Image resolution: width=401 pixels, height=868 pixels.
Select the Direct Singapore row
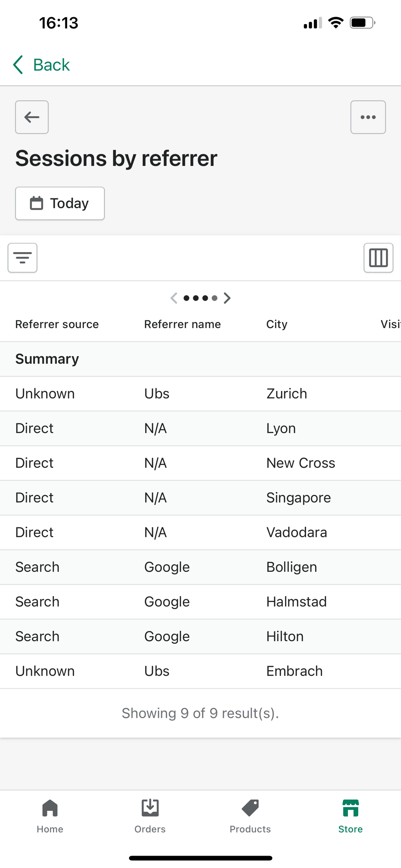pyautogui.click(x=200, y=498)
